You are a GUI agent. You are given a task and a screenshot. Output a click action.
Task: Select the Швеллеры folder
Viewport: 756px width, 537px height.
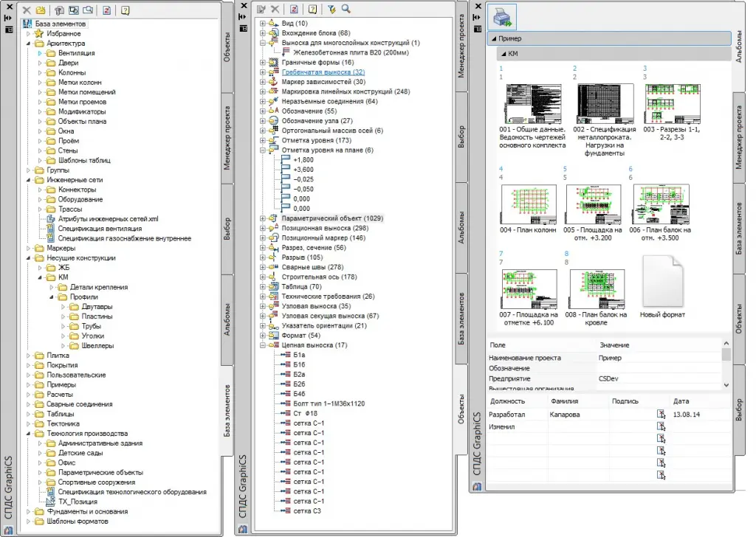[x=97, y=346]
